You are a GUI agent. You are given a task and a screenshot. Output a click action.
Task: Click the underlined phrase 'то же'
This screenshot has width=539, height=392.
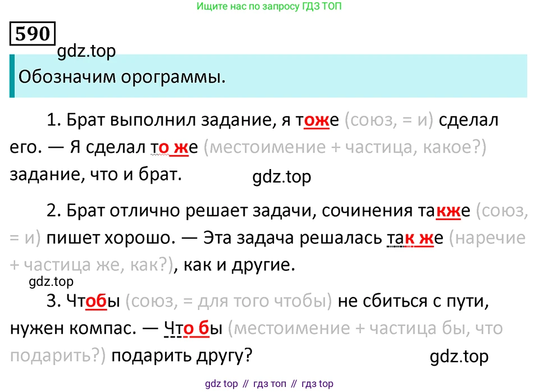(175, 148)
